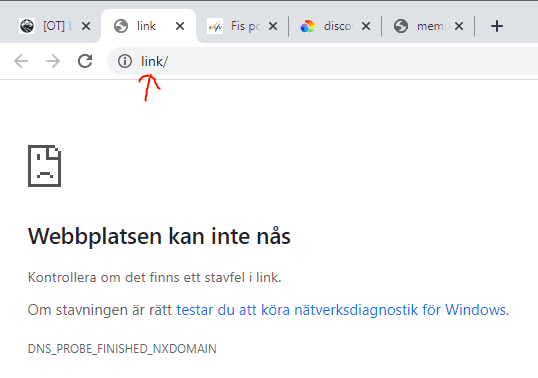Close the [OT] tab
The image size is (538, 378).
pyautogui.click(x=86, y=26)
